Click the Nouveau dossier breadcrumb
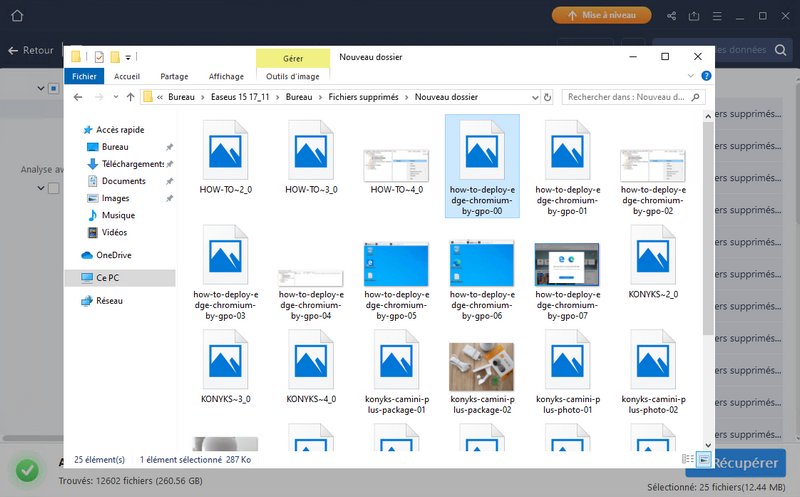Screen dimensions: 800x497 click(x=446, y=97)
